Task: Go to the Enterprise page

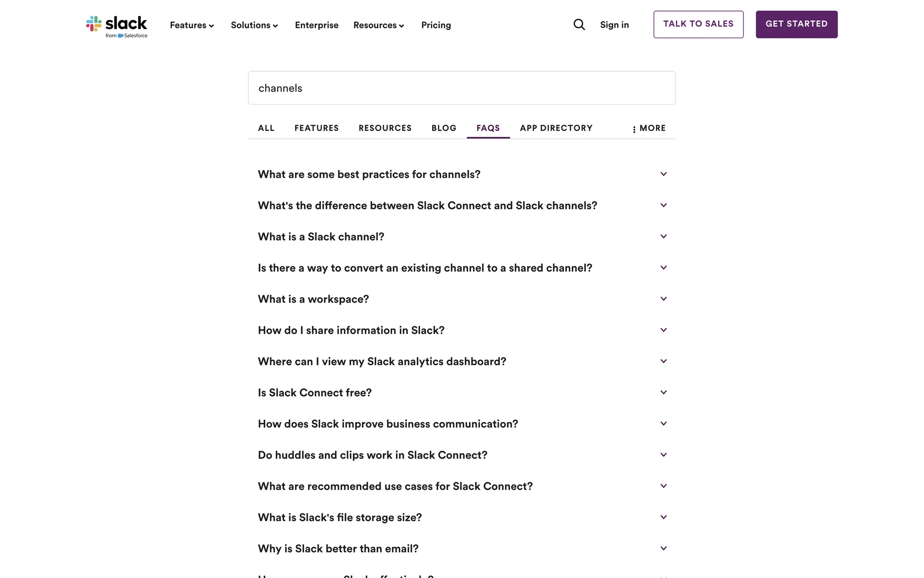Action: click(317, 25)
